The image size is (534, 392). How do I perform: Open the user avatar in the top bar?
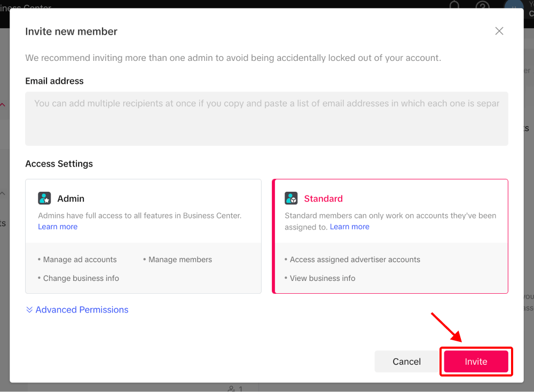tap(514, 5)
